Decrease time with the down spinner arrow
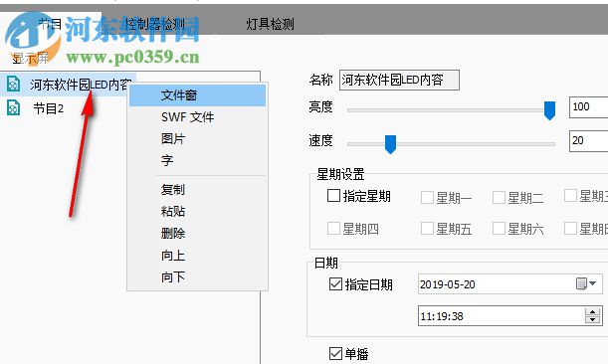Image resolution: width=608 pixels, height=364 pixels. (592, 320)
